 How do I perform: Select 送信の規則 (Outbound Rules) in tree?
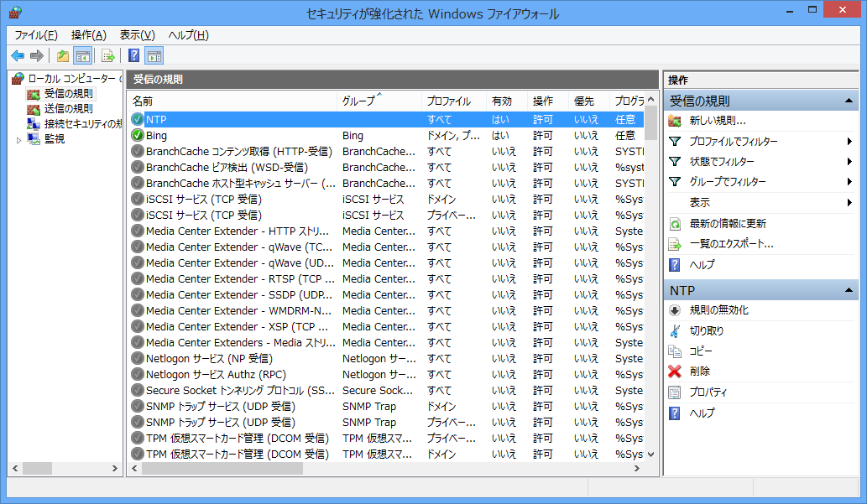[x=68, y=109]
